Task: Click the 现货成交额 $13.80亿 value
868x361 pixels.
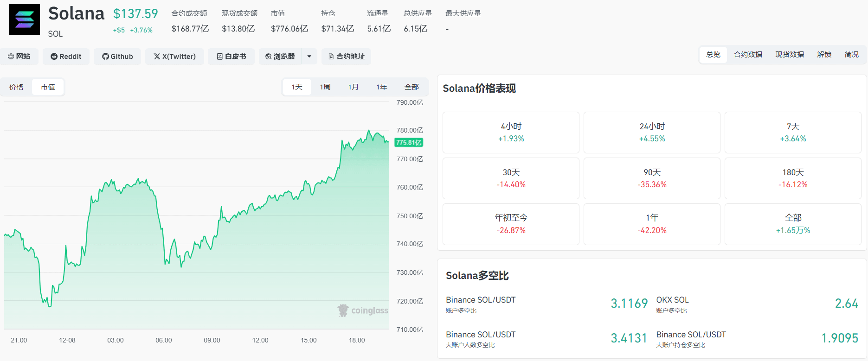Action: point(238,29)
